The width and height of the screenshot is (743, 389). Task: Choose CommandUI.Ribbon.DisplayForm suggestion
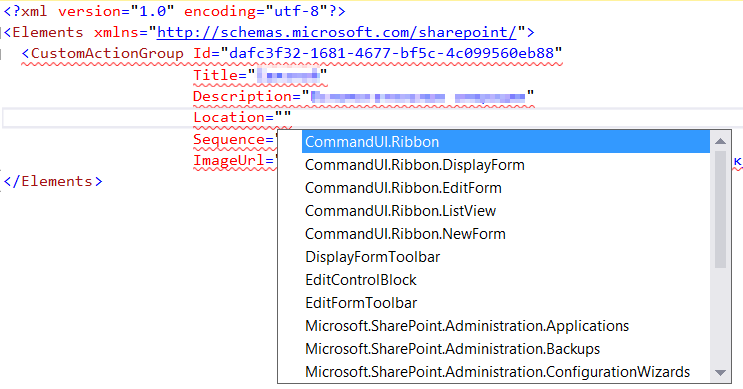pos(506,165)
